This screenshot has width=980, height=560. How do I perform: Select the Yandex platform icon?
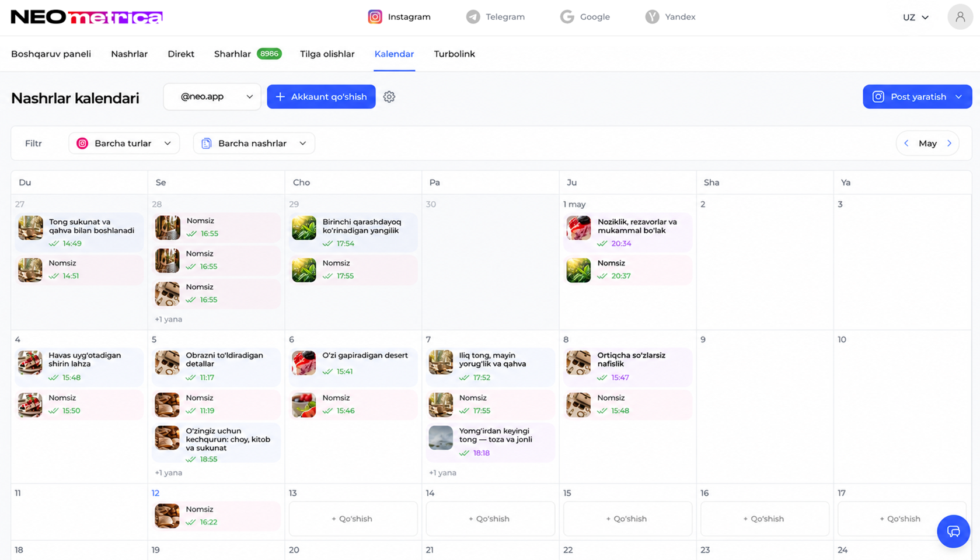[652, 17]
